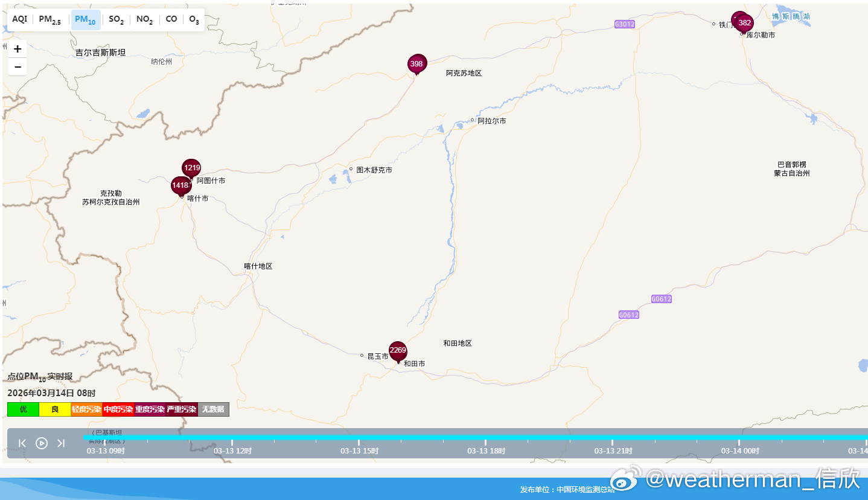Jump to 03-13 15时 on the timeline
Viewport: 868px width, 500px height.
[359, 451]
